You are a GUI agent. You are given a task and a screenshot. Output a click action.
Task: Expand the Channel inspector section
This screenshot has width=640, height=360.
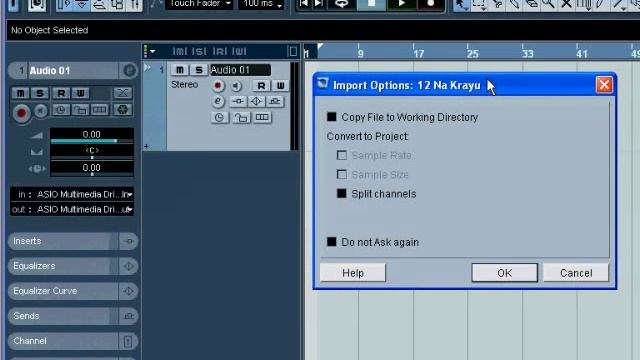tap(62, 341)
